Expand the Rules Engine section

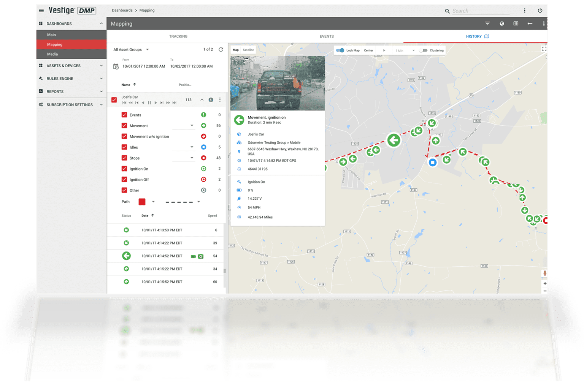tap(71, 79)
